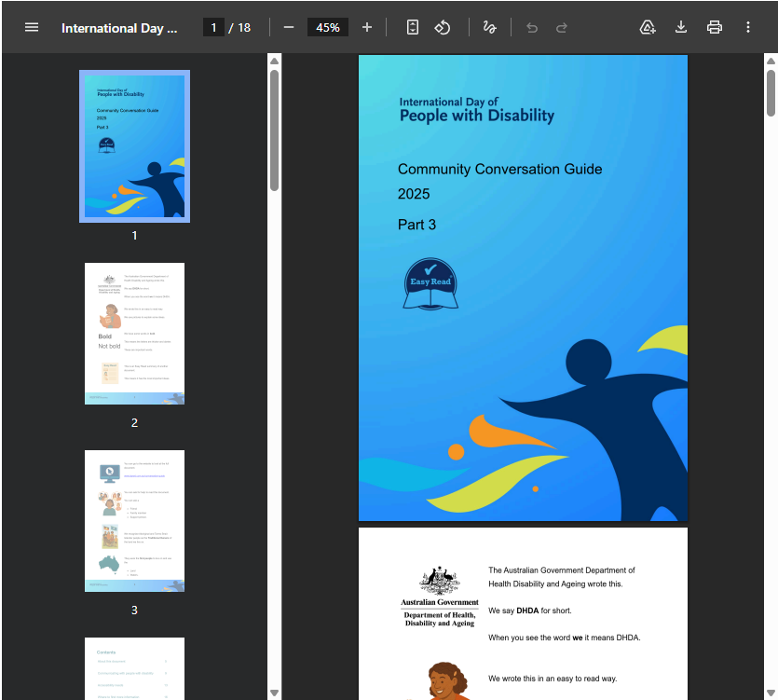
Task: Select the page 1 thumbnail
Action: coord(134,146)
